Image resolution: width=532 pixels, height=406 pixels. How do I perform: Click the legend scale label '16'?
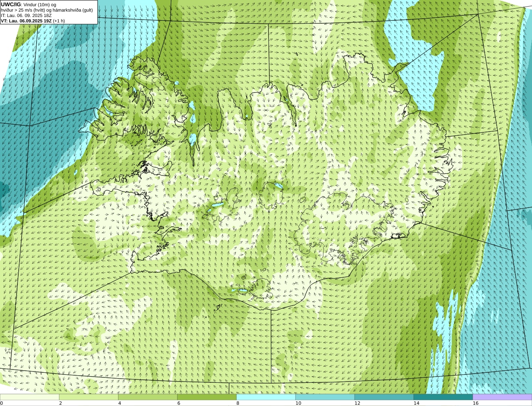pos(476,403)
